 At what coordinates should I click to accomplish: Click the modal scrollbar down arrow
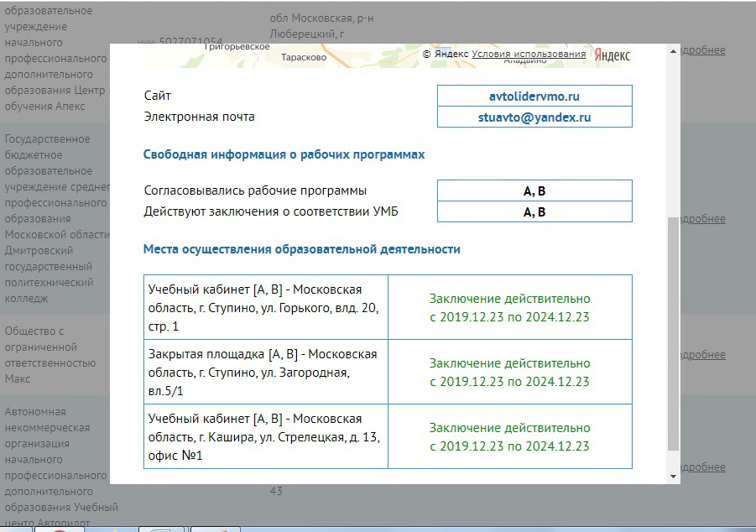(673, 477)
